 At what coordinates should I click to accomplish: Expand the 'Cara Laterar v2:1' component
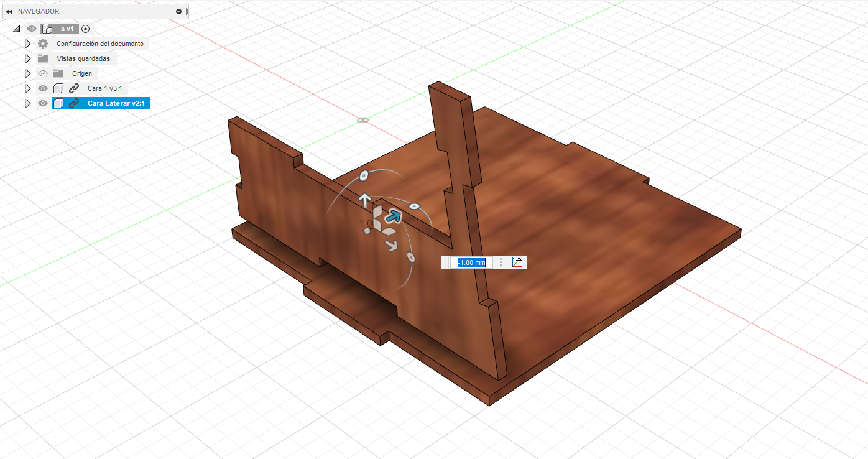[27, 103]
